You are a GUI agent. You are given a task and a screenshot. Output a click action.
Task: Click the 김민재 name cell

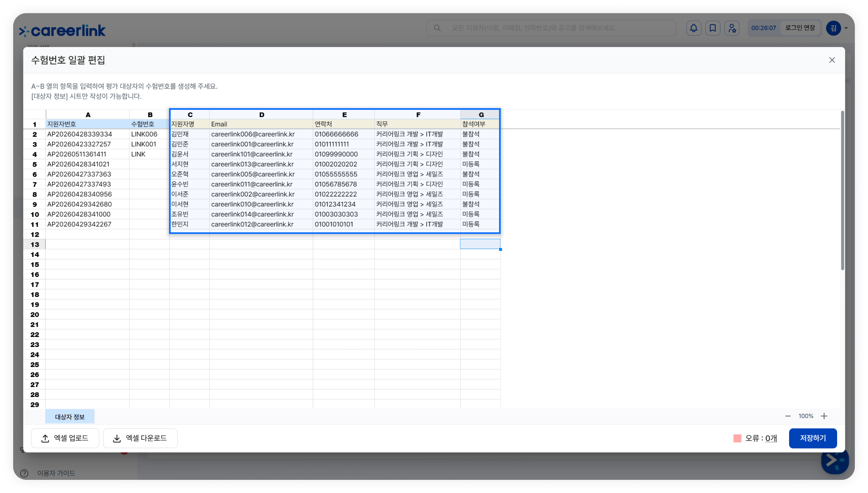tap(190, 134)
